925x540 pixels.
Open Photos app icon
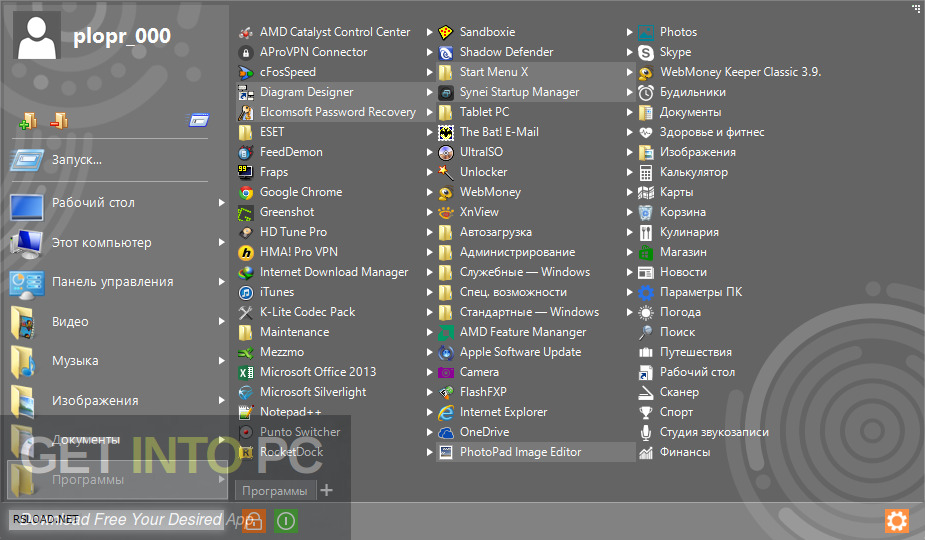click(x=646, y=32)
